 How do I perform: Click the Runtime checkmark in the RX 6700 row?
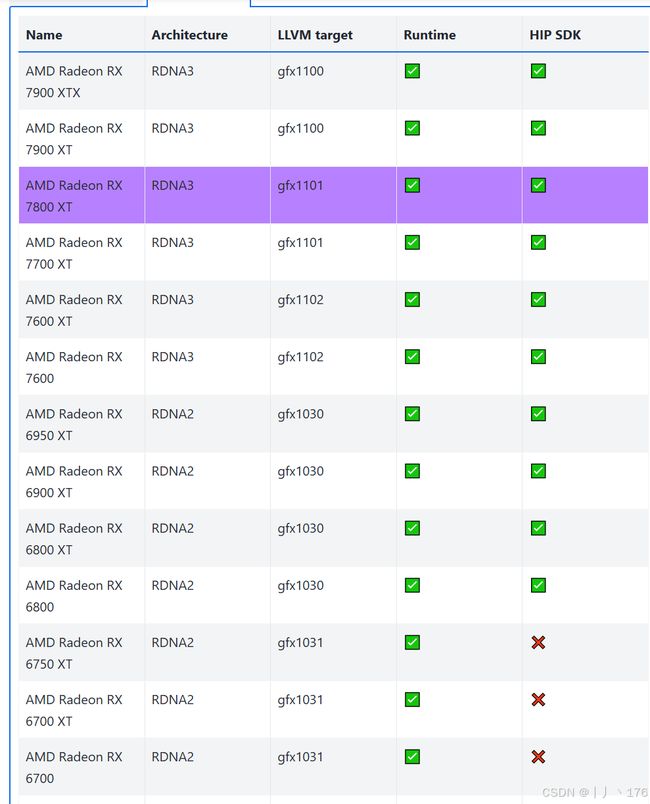coord(412,757)
